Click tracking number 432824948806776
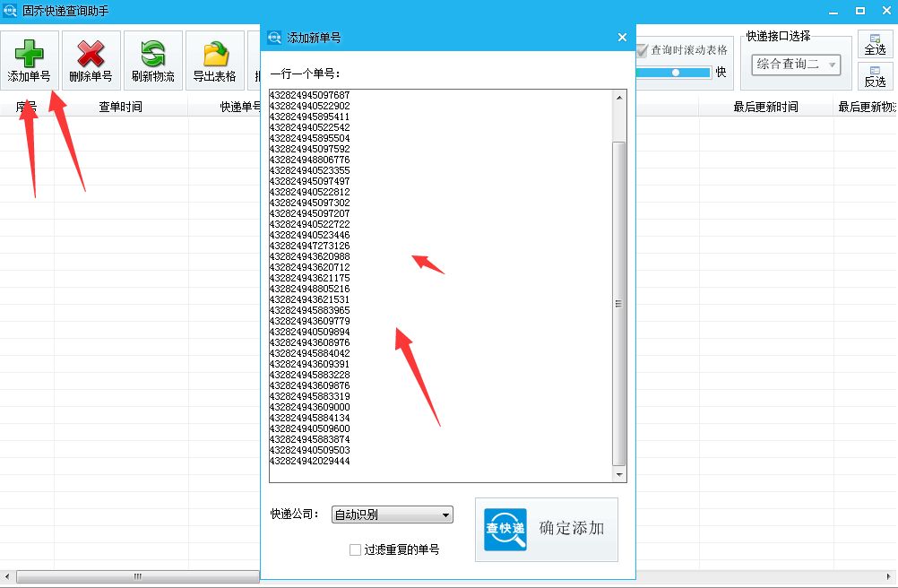Screen dimensions: 898x588 point(310,160)
